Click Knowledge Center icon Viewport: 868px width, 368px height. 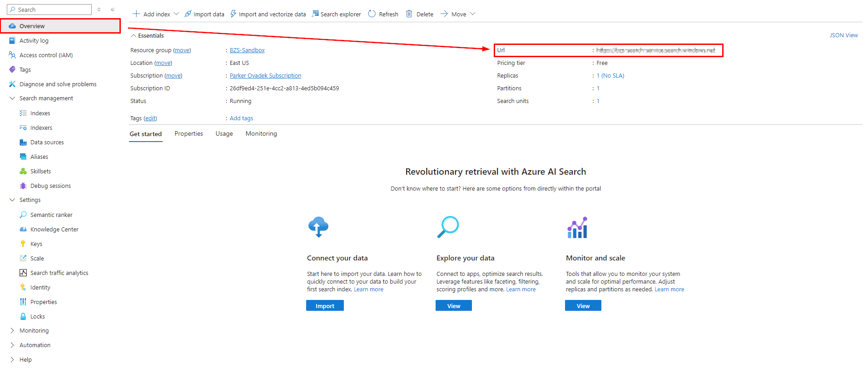click(x=23, y=229)
